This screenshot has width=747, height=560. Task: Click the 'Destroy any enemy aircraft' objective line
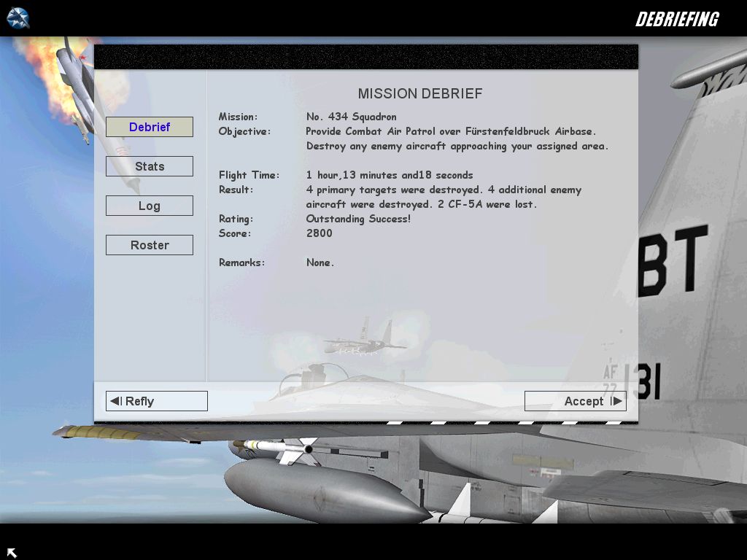point(457,146)
